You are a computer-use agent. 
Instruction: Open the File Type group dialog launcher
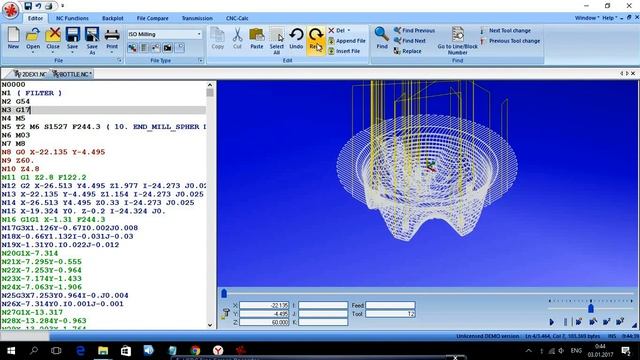point(201,60)
